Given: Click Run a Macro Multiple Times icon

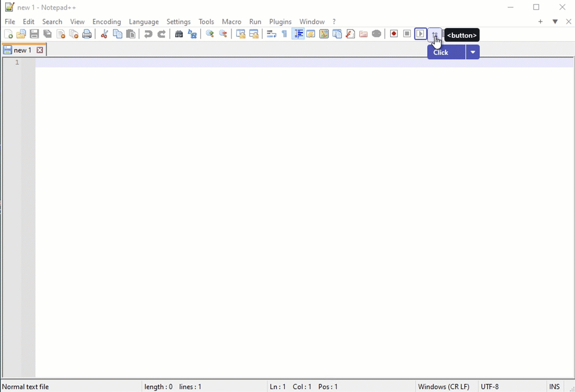Looking at the screenshot, I should (435, 35).
